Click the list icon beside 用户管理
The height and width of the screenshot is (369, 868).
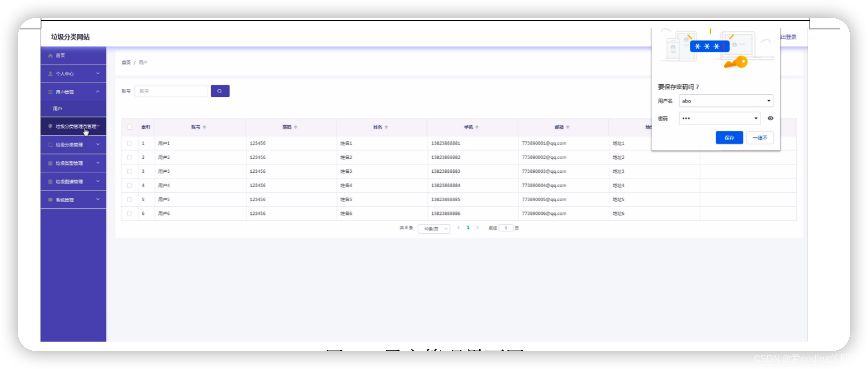(50, 92)
